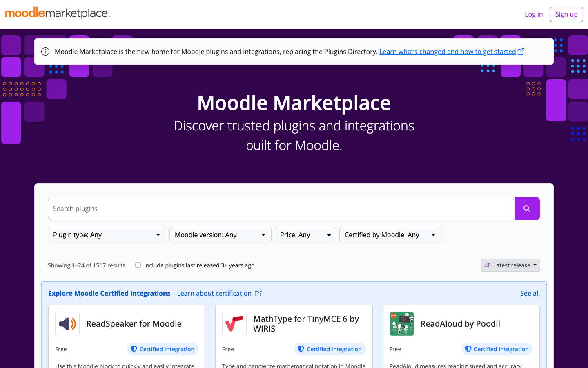Click the Moodle Marketplace main heading
Image resolution: width=588 pixels, height=368 pixels.
pyautogui.click(x=294, y=103)
